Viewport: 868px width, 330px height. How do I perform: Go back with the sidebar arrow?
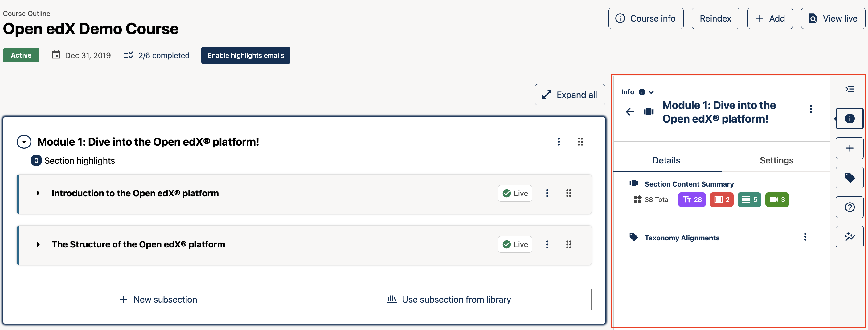coord(630,112)
